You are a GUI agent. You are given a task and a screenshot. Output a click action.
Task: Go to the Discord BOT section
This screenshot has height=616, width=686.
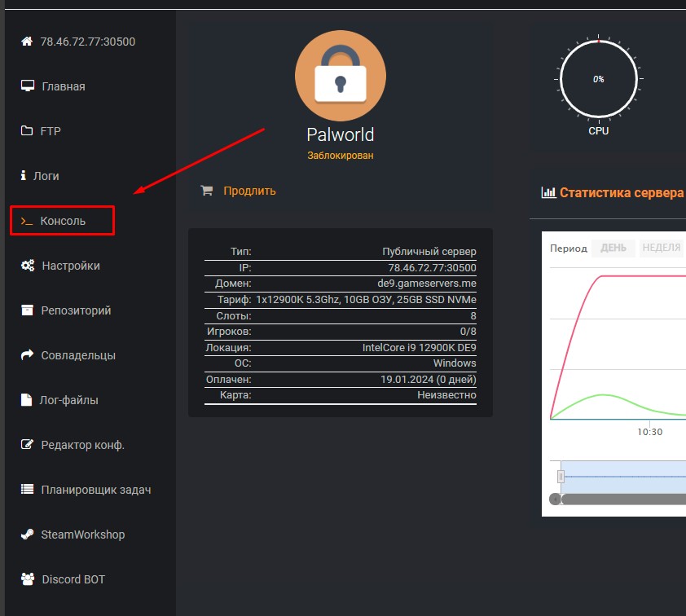pyautogui.click(x=73, y=579)
